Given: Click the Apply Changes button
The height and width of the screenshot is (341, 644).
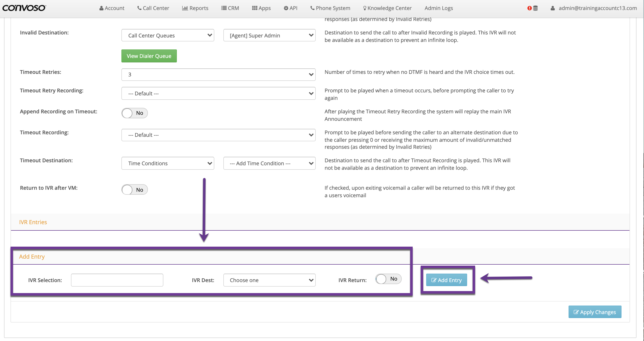Looking at the screenshot, I should point(595,312).
